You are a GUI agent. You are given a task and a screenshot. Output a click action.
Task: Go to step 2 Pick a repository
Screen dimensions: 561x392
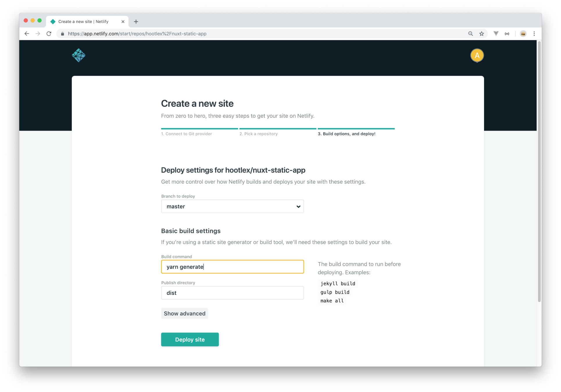coord(258,134)
